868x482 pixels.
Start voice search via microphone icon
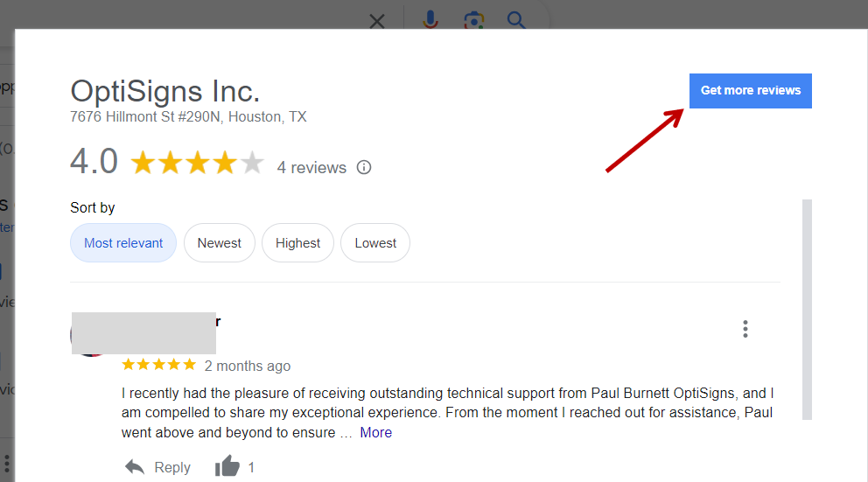[430, 20]
